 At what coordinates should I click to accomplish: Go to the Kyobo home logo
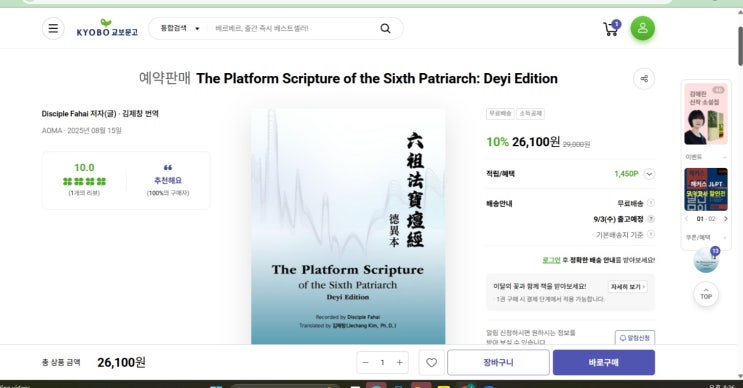pos(107,28)
